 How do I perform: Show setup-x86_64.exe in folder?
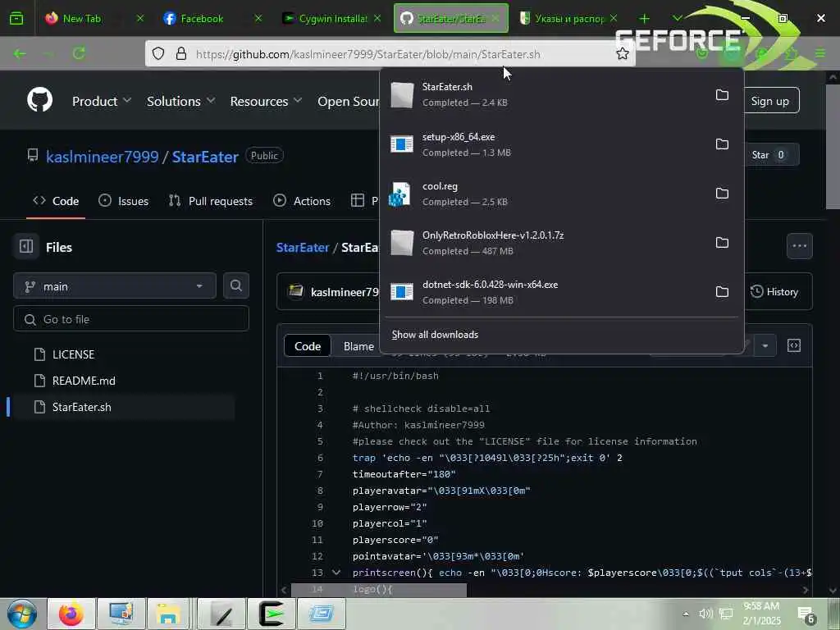click(x=722, y=144)
